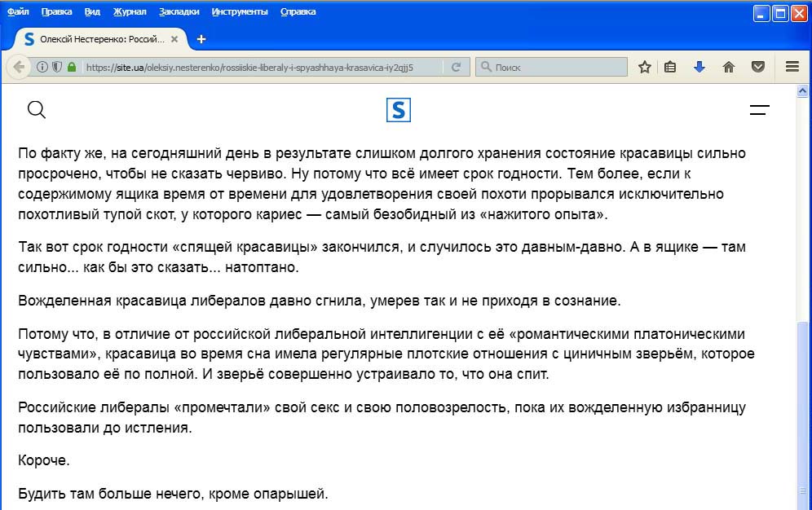
Task: Click the blue S site logo
Action: pyautogui.click(x=398, y=110)
